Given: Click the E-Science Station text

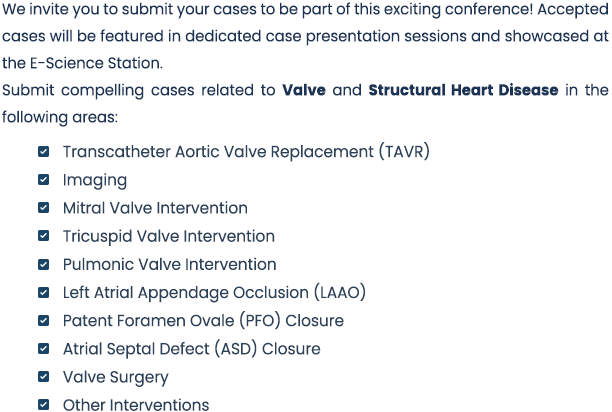Looking at the screenshot, I should click(95, 63).
